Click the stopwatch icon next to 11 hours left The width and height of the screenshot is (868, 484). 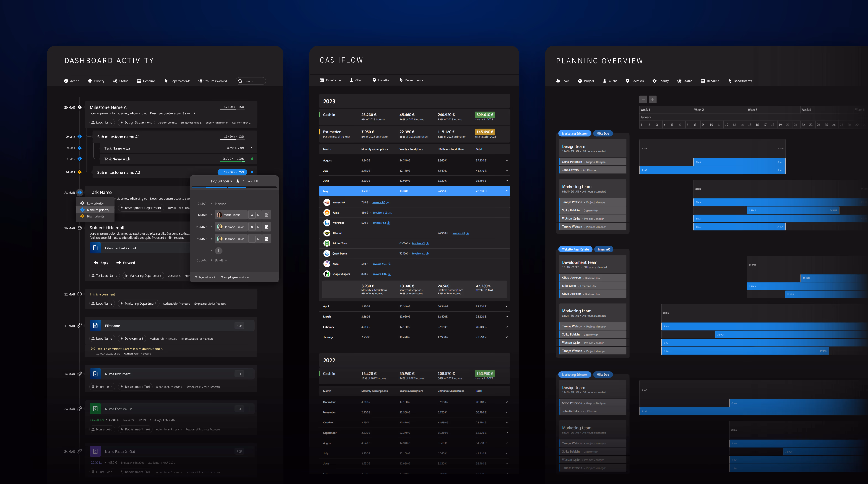pyautogui.click(x=237, y=181)
